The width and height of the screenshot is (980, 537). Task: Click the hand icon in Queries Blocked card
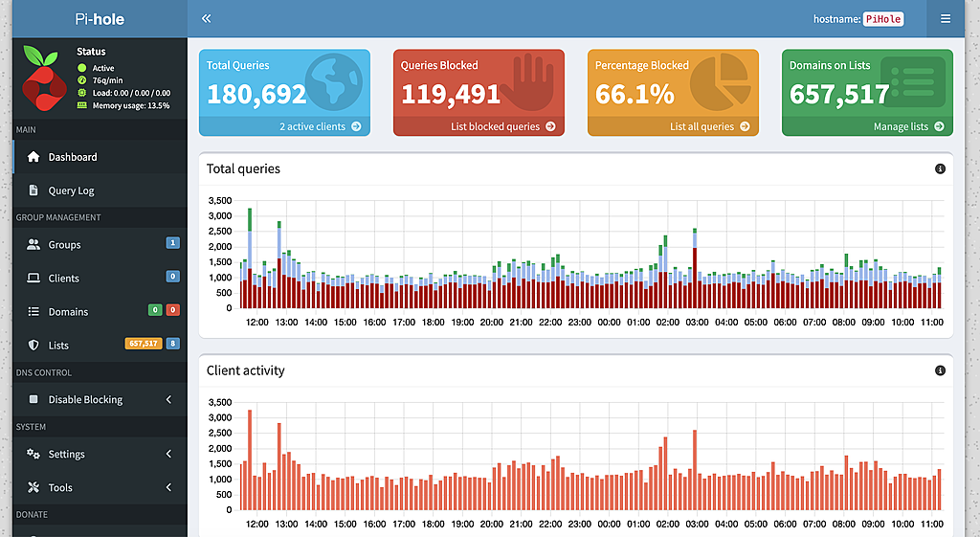tap(528, 82)
